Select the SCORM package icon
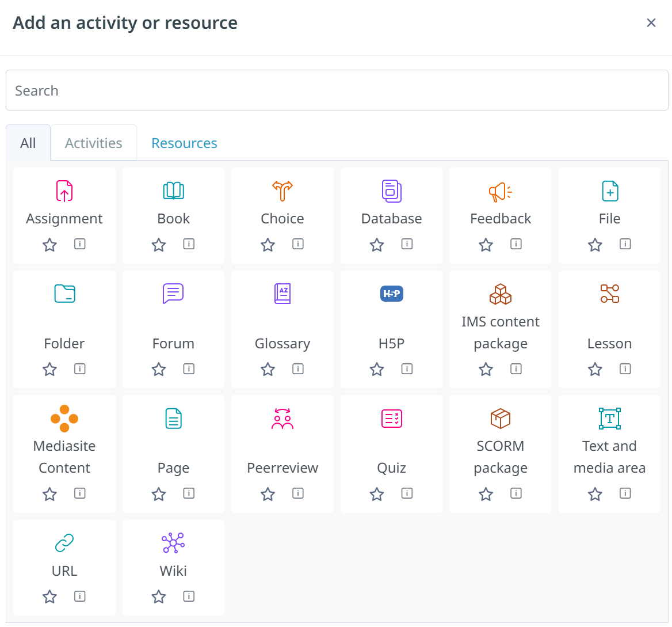 coord(500,419)
